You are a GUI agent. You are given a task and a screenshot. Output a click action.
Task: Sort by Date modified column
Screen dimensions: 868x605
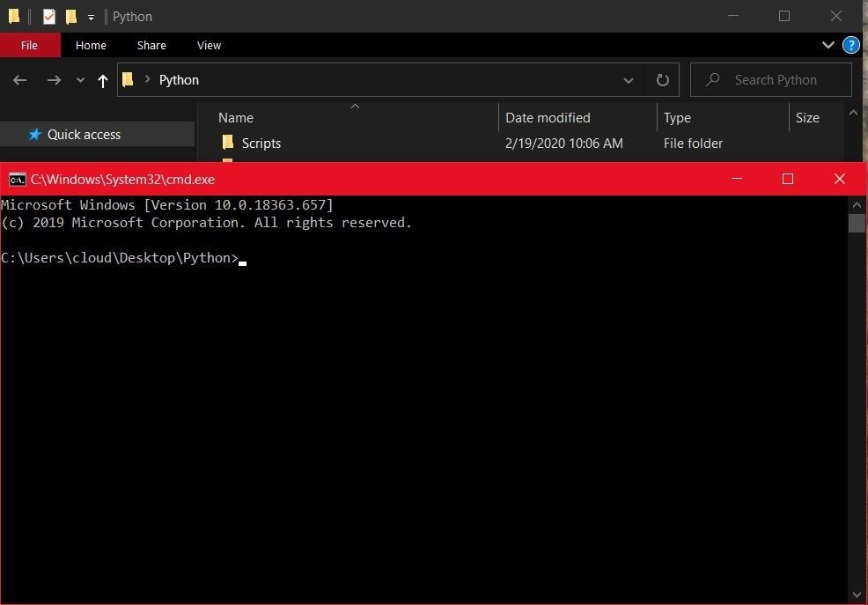coord(548,118)
